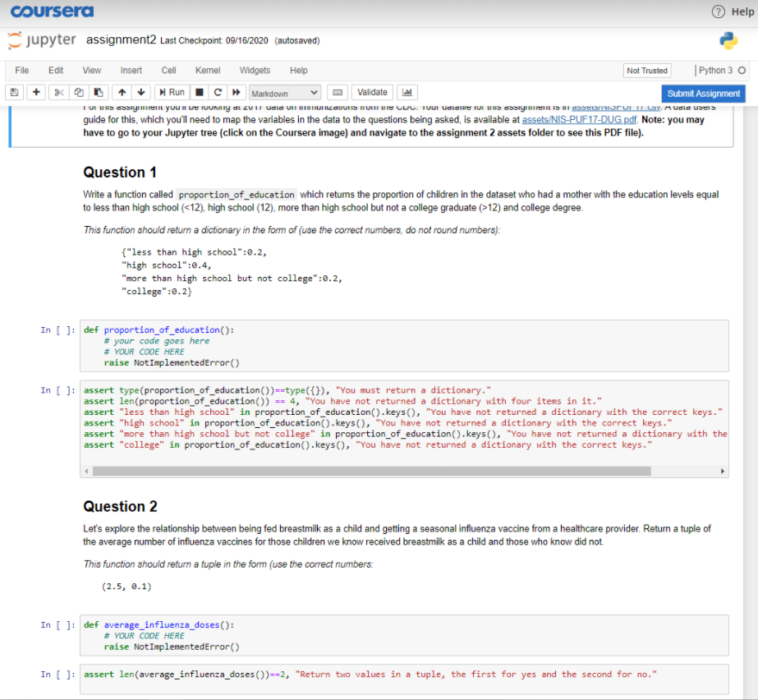The image size is (758, 700).
Task: Cut selected cells with scissors icon
Action: pyautogui.click(x=59, y=92)
